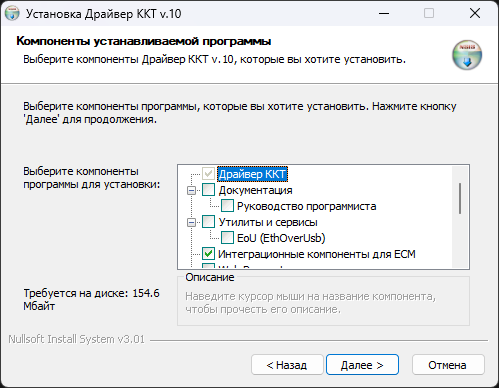Collapse the Утилиты и сервисы tree node
The height and width of the screenshot is (388, 499).
click(191, 222)
